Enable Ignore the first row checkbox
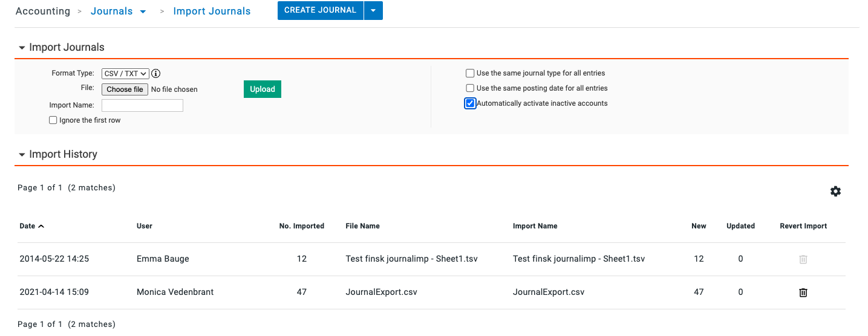The height and width of the screenshot is (336, 868). tap(53, 120)
